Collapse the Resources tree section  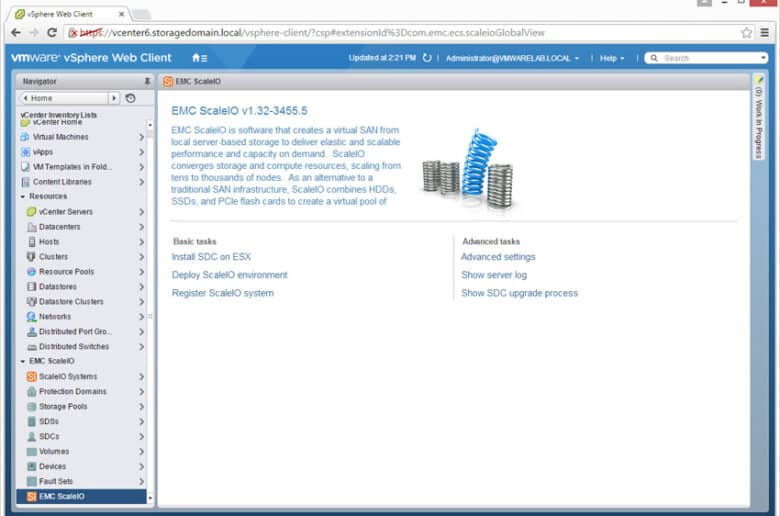point(23,197)
